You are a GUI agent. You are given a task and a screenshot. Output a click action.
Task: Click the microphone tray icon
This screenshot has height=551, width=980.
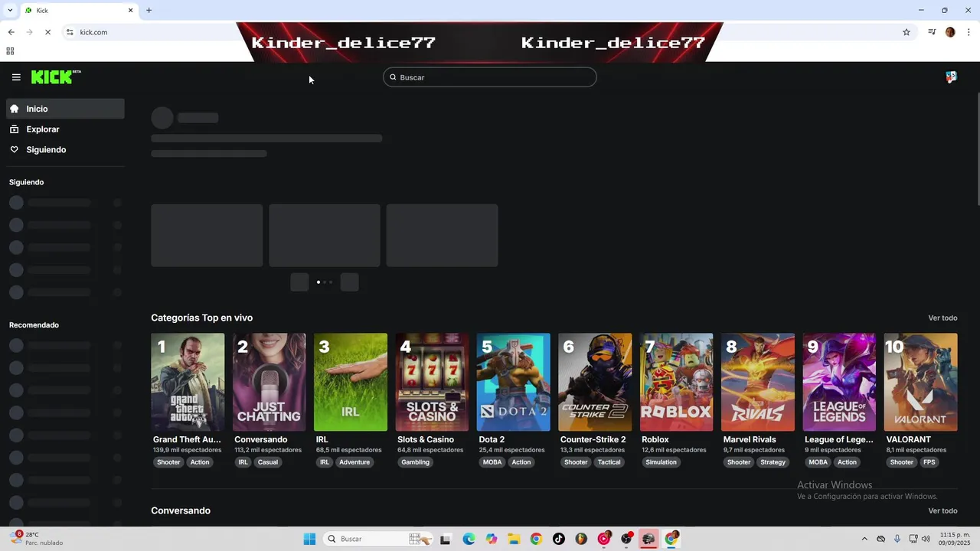tap(897, 539)
